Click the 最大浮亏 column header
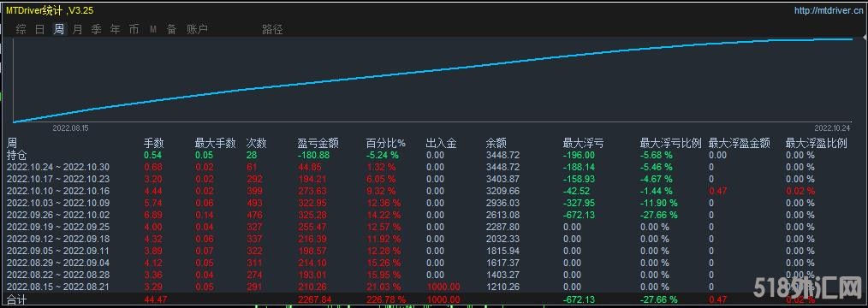 click(583, 143)
